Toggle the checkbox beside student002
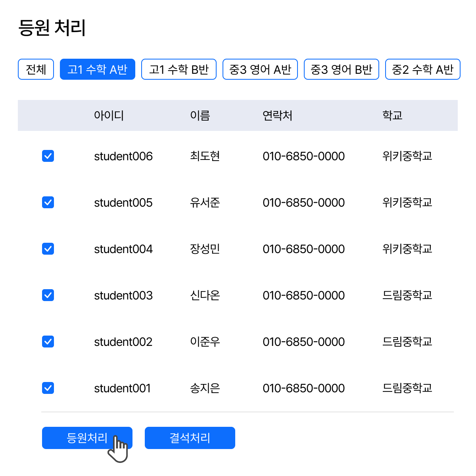This screenshot has width=476, height=476. 48,342
